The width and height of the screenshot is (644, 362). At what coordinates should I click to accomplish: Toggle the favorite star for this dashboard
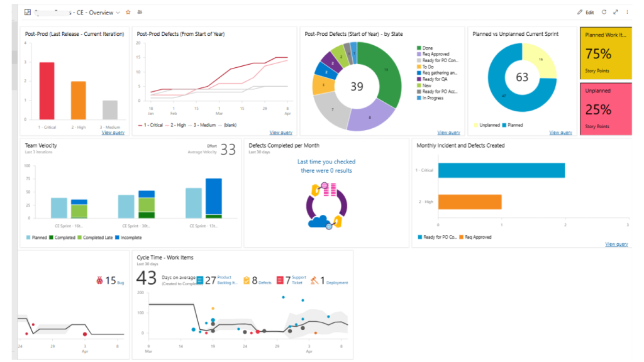128,13
